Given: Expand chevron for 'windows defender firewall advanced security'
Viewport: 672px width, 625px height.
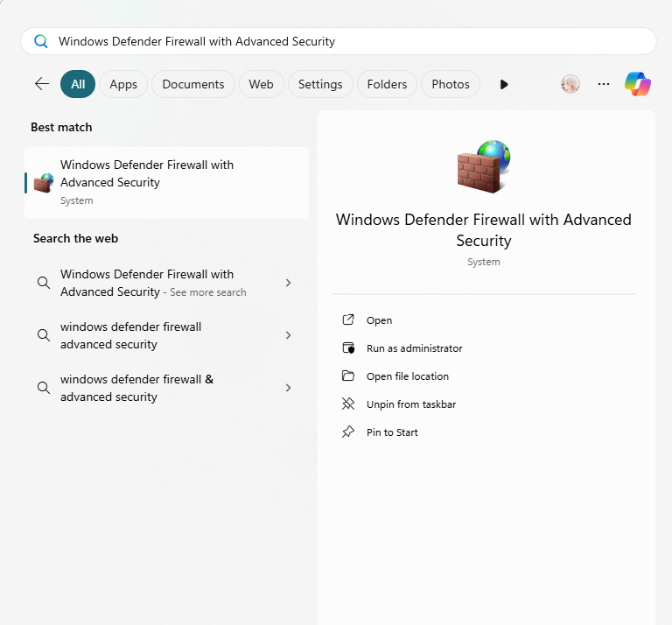Looking at the screenshot, I should coord(289,335).
